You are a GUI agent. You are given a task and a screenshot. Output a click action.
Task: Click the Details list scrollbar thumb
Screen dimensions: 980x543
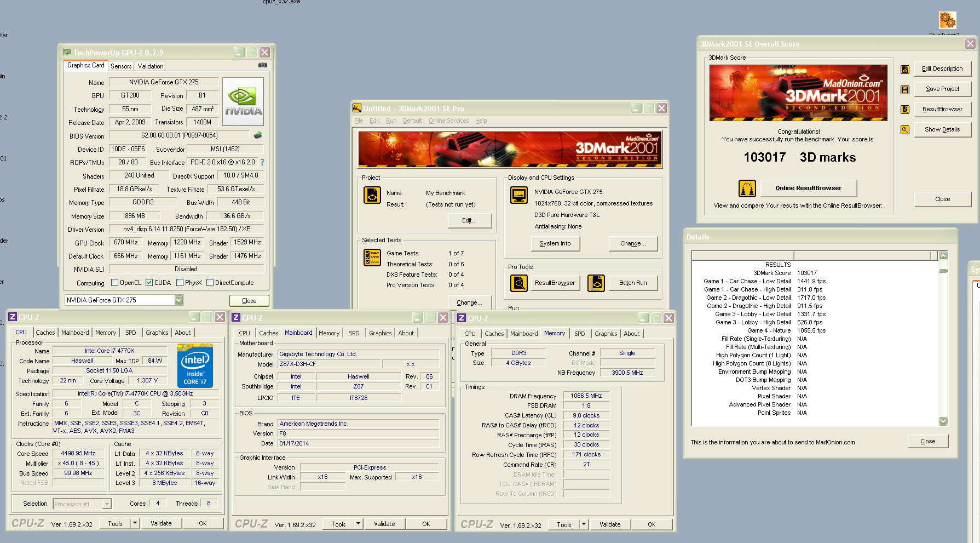[x=943, y=270]
